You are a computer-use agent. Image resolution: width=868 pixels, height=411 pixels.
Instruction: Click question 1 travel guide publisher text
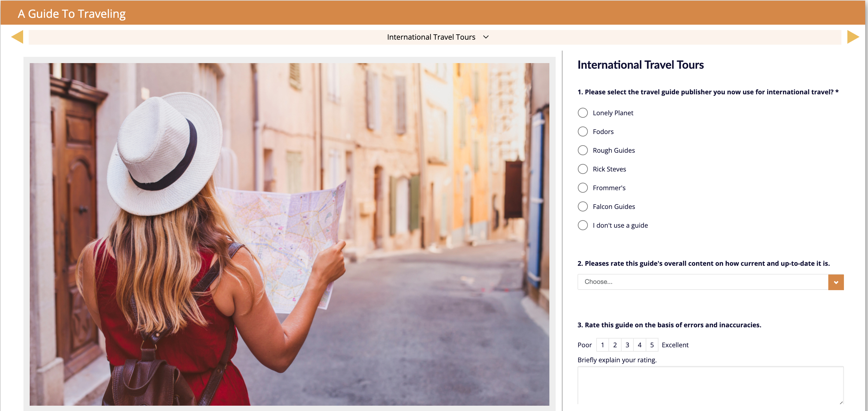coord(708,92)
